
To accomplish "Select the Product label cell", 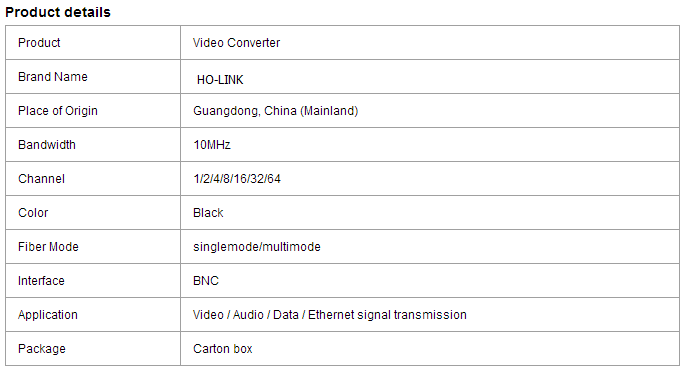I will point(93,42).
